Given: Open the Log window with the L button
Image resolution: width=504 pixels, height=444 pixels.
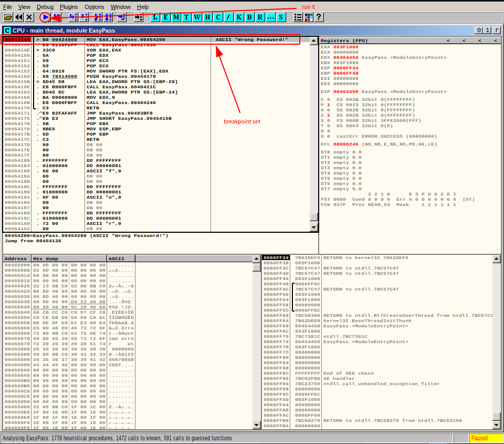Looking at the screenshot, I should click(x=155, y=17).
